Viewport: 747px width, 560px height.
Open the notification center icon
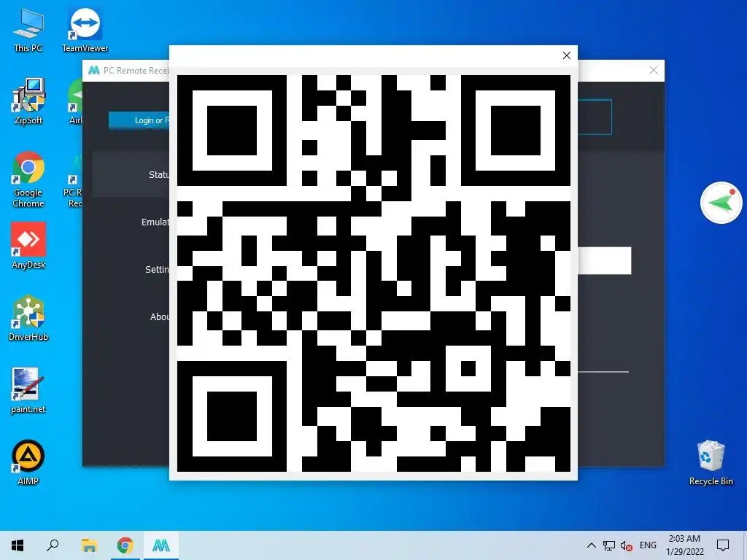click(723, 545)
